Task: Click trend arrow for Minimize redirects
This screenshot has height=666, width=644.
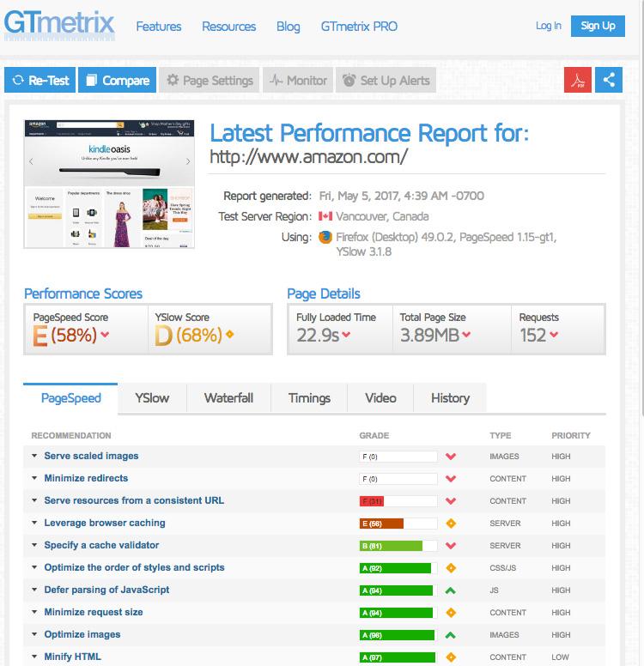Action: 451,479
